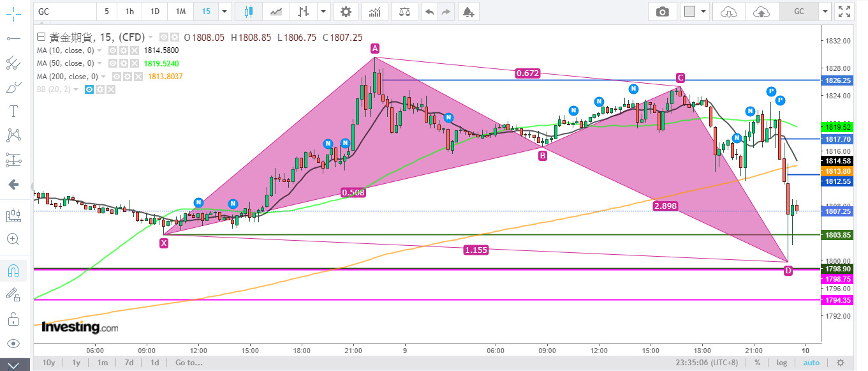Open the prediction and measurement tools
The image size is (868, 371).
tap(13, 160)
